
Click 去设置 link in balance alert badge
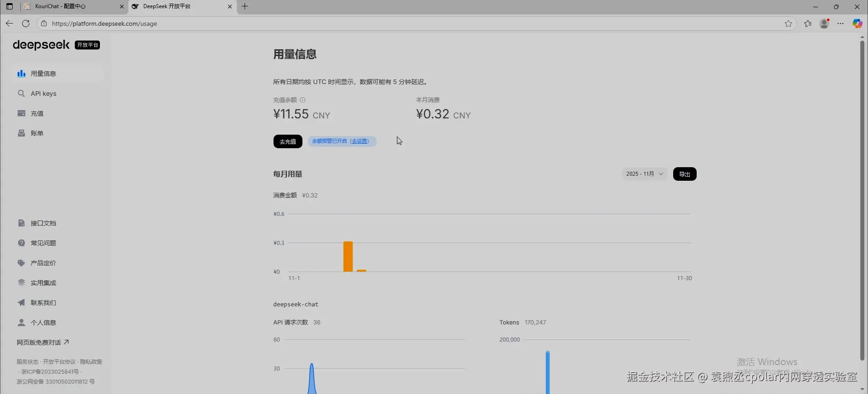360,141
